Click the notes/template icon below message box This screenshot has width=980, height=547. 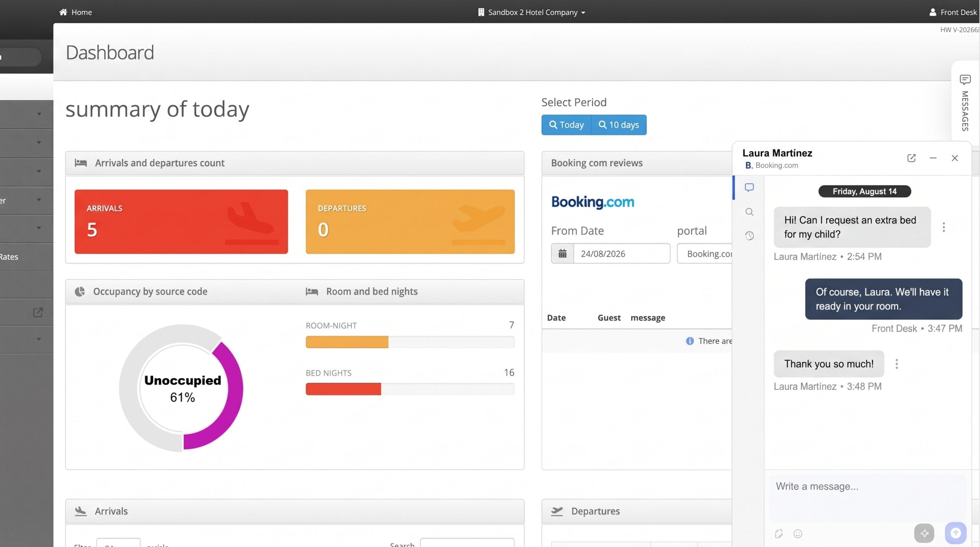click(779, 534)
